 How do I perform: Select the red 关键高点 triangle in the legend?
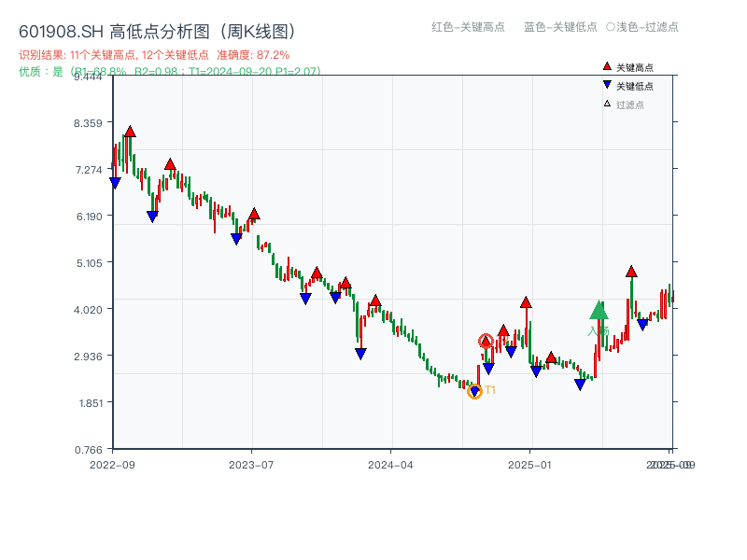(605, 66)
